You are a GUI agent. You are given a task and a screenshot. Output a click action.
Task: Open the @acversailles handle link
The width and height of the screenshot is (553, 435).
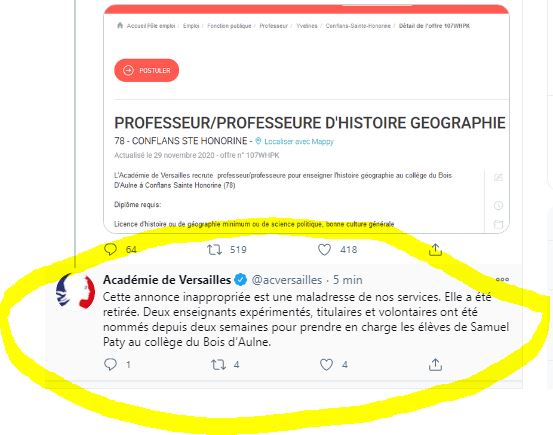click(287, 280)
